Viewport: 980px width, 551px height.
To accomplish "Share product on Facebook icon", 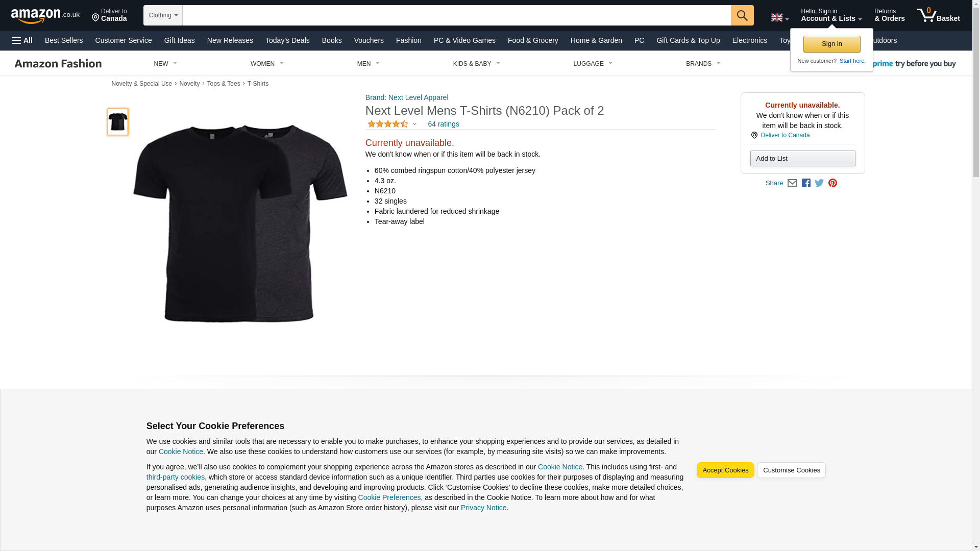I will point(805,183).
